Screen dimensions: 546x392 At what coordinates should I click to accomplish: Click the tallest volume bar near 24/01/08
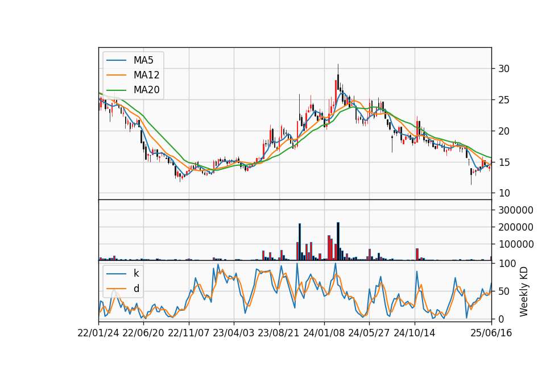tap(338, 241)
